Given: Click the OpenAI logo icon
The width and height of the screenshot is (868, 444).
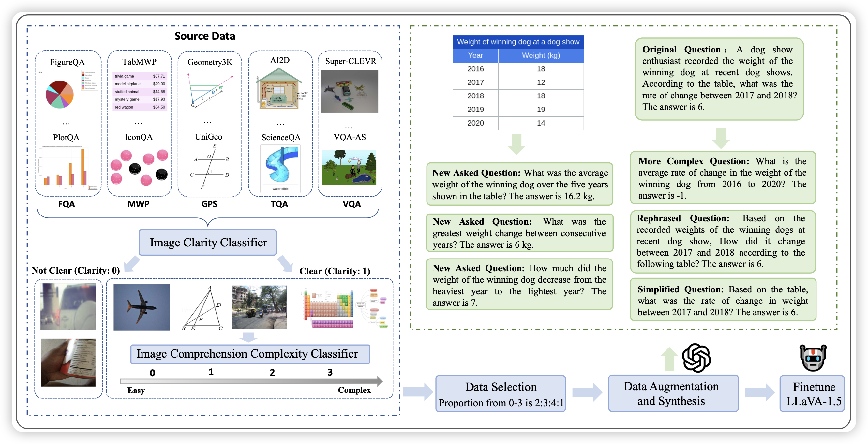Looking at the screenshot, I should pos(696,358).
